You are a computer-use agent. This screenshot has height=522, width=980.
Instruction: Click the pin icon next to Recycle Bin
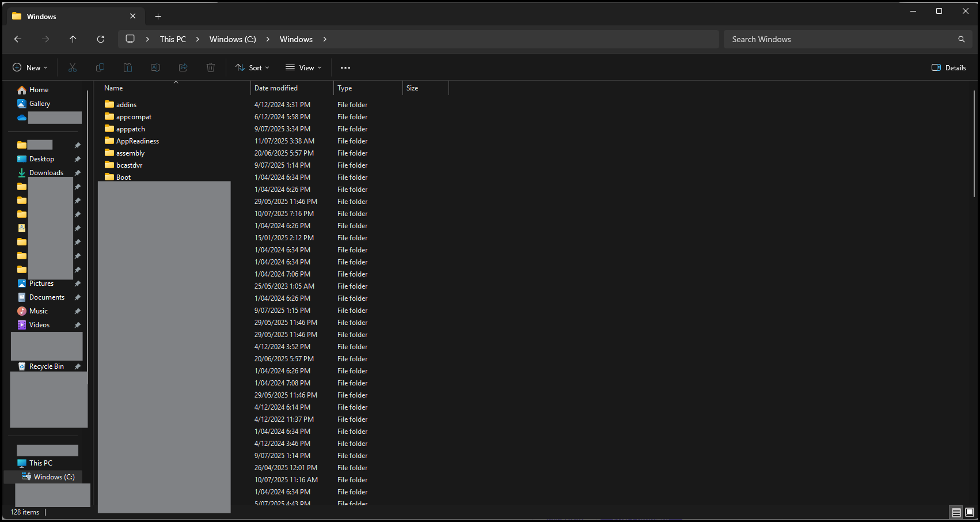[77, 366]
